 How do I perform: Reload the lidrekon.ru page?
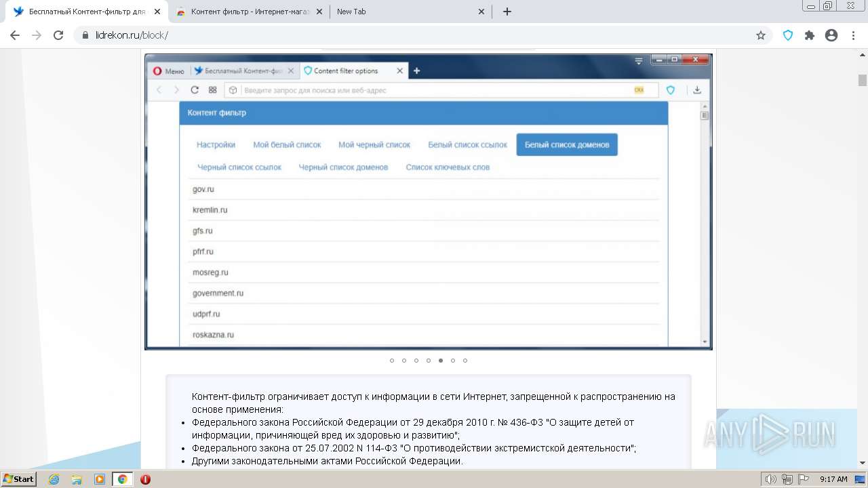[x=58, y=35]
